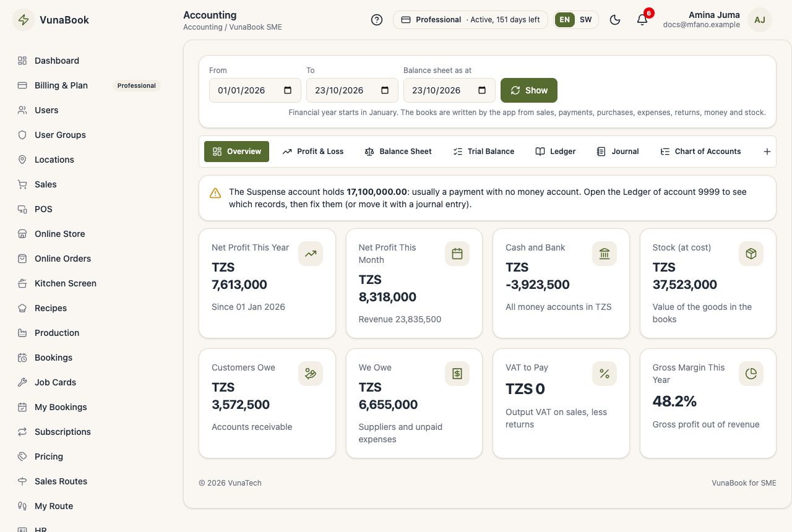The image size is (792, 532).
Task: Click the Show button
Action: click(529, 90)
